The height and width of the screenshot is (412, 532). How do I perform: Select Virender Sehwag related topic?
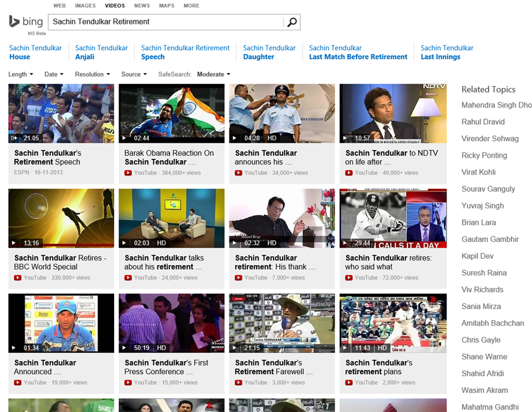point(490,138)
